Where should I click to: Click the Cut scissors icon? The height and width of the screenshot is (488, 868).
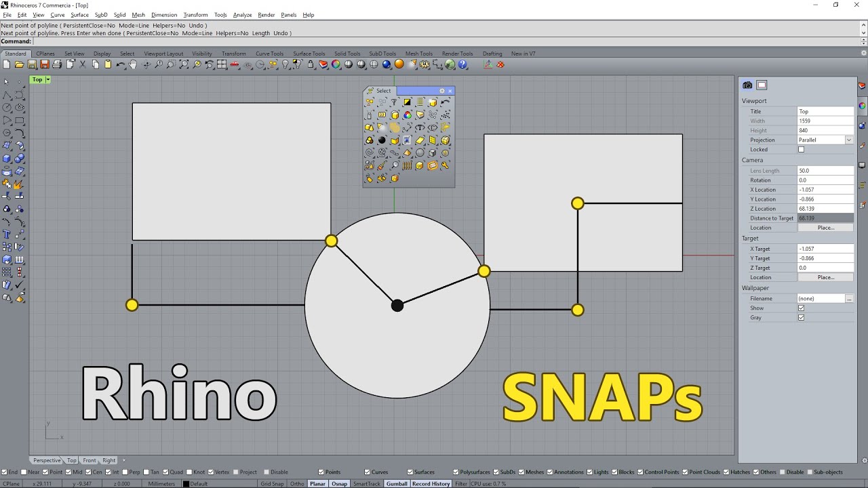click(x=83, y=64)
